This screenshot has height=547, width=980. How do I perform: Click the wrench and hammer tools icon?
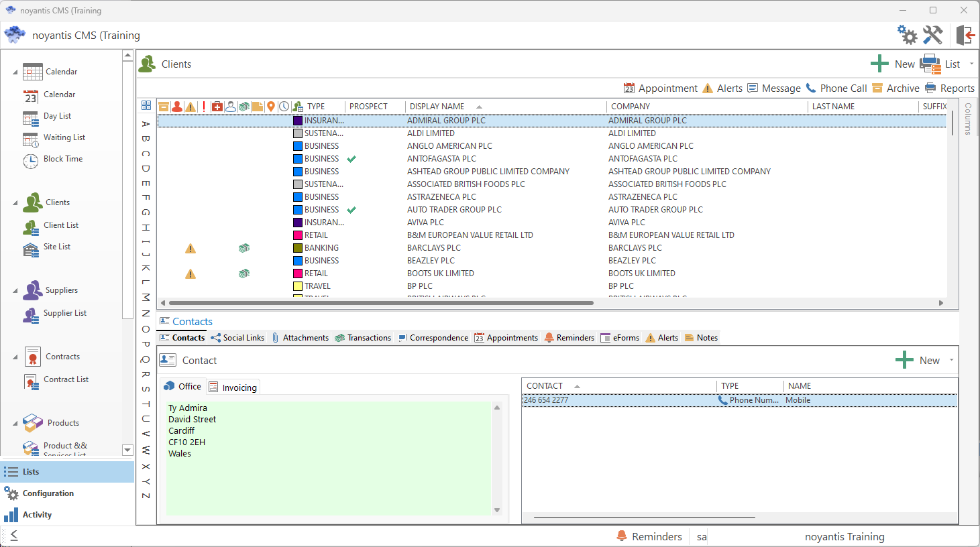tap(932, 35)
